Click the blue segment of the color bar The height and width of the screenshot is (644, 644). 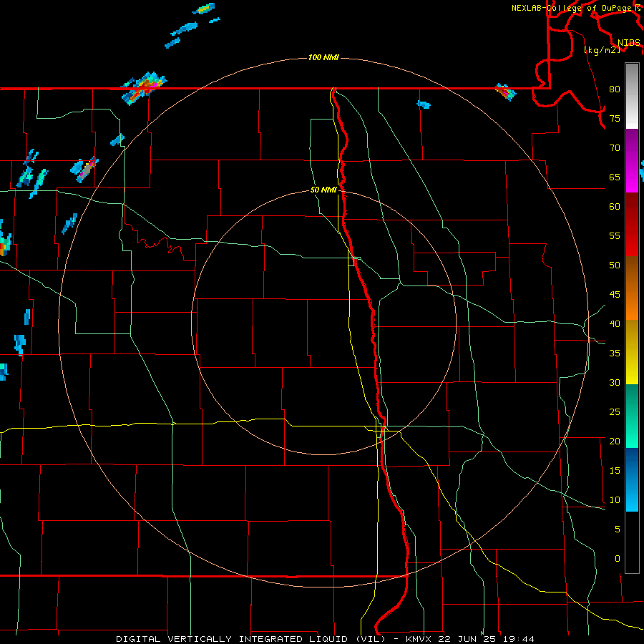click(x=632, y=479)
